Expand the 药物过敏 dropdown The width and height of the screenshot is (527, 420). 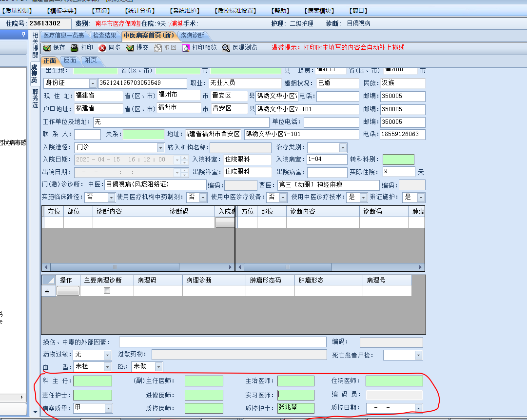click(108, 355)
